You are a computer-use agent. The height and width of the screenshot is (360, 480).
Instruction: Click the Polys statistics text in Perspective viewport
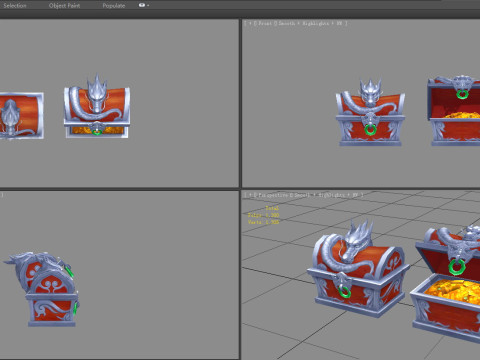point(263,215)
